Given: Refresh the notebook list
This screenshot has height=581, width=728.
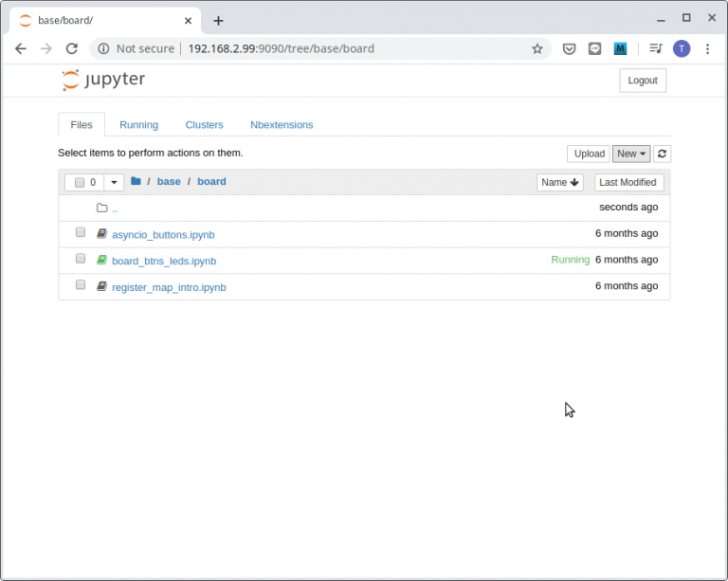Looking at the screenshot, I should 662,154.
